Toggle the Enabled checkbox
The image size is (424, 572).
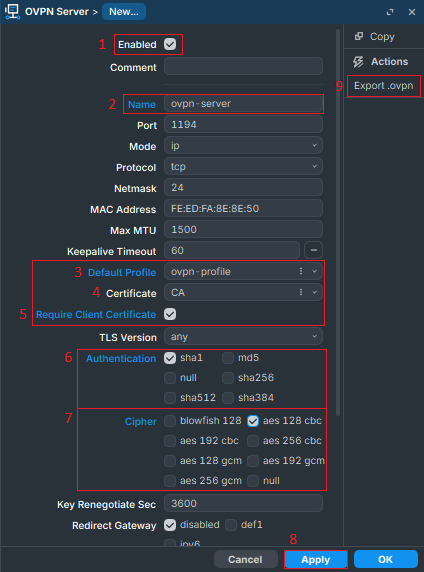170,44
